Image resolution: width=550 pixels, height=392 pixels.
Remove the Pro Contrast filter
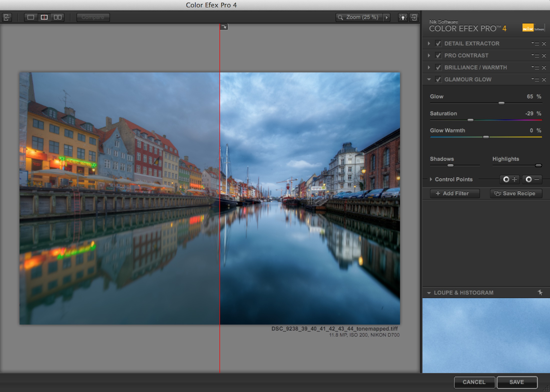click(x=544, y=55)
